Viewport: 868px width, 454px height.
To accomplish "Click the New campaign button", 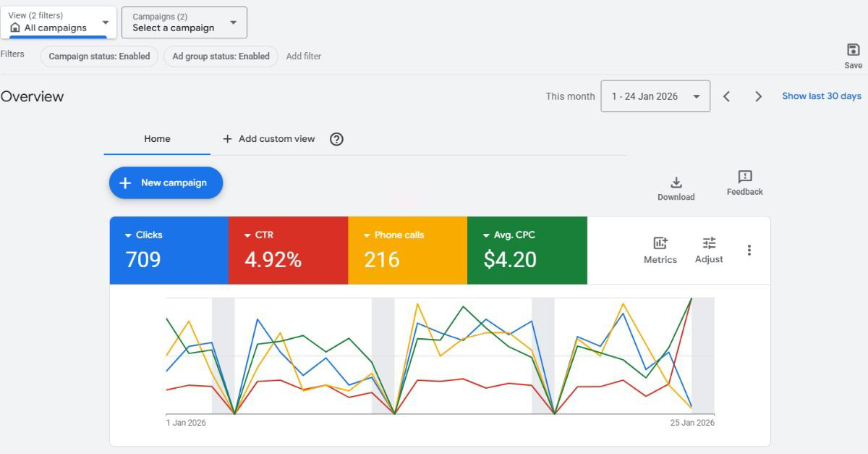I will pyautogui.click(x=166, y=182).
